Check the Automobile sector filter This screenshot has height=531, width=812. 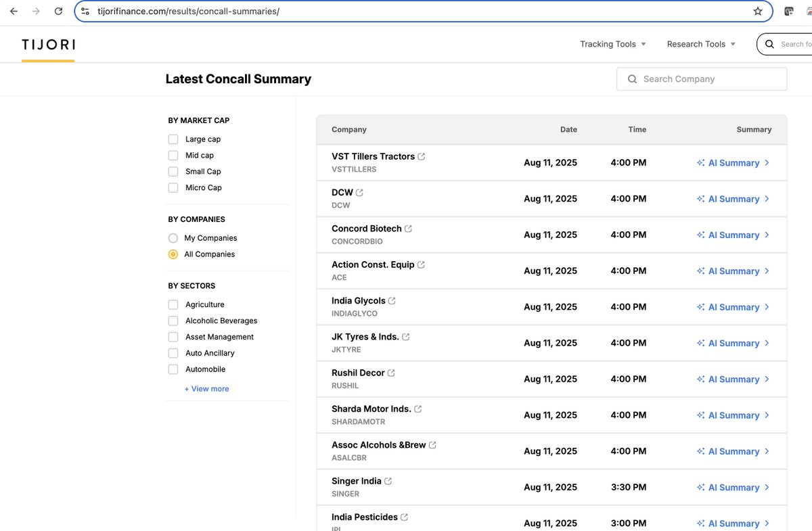pyautogui.click(x=173, y=369)
